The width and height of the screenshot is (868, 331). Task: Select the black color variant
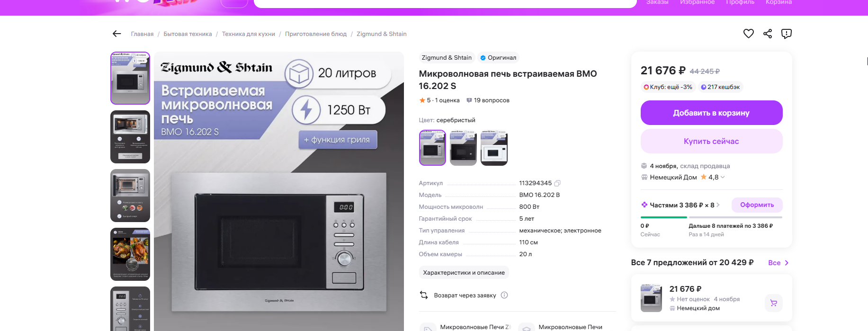coord(463,148)
